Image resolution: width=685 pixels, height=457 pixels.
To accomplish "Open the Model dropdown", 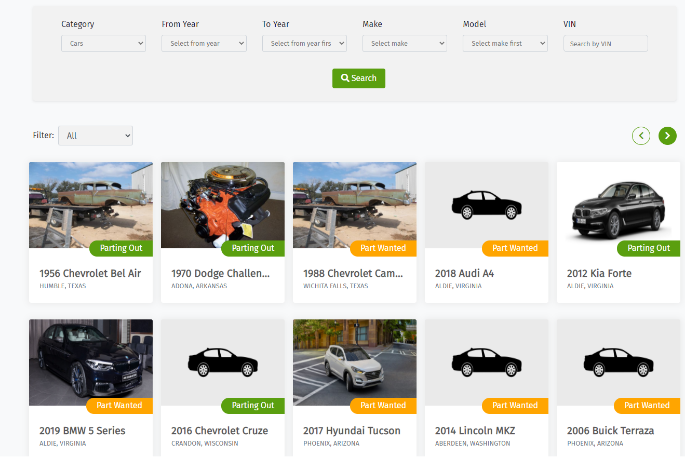I will click(x=505, y=44).
